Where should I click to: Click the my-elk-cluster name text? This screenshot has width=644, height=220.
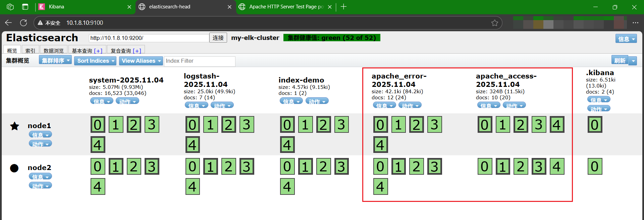tap(255, 38)
